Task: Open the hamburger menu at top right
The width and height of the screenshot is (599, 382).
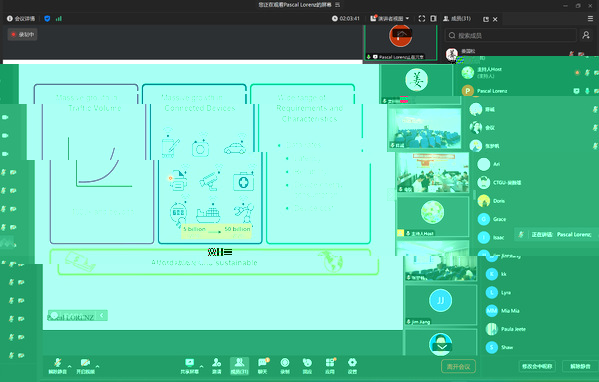Action: [x=590, y=19]
